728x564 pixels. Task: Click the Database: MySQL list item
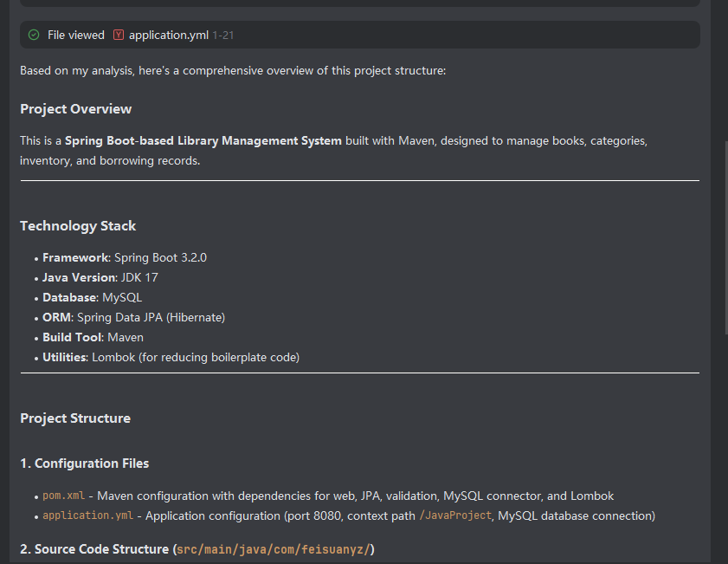93,297
